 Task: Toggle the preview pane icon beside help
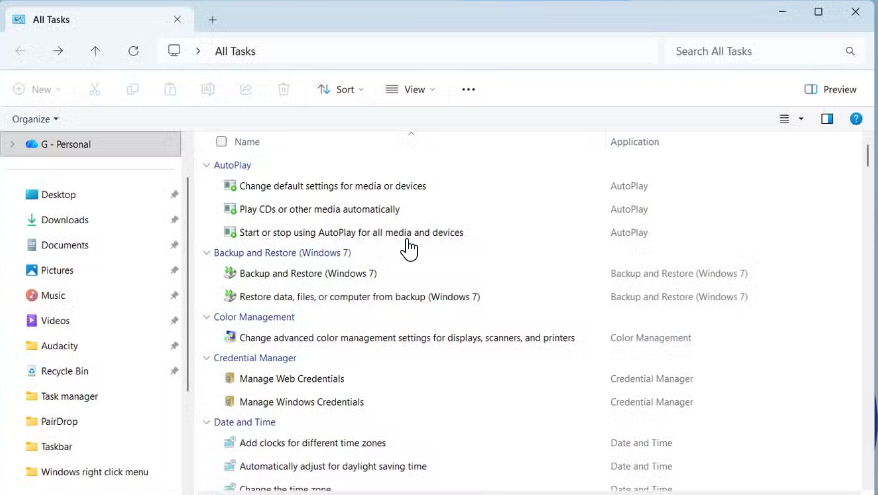(x=827, y=119)
